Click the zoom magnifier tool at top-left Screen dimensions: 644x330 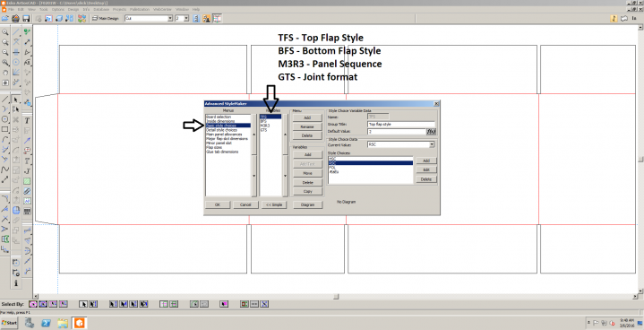(x=5, y=31)
